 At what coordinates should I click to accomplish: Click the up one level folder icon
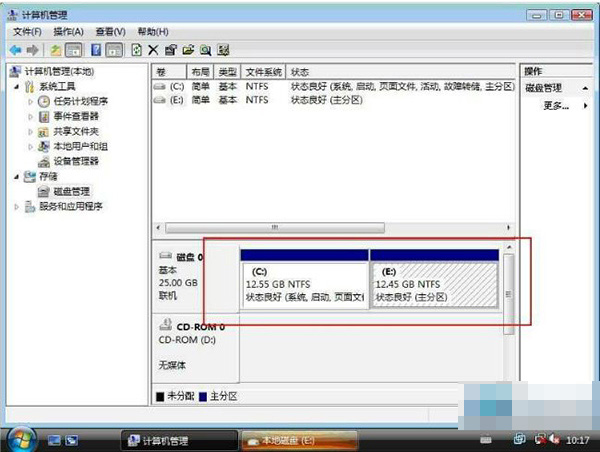pyautogui.click(x=56, y=49)
